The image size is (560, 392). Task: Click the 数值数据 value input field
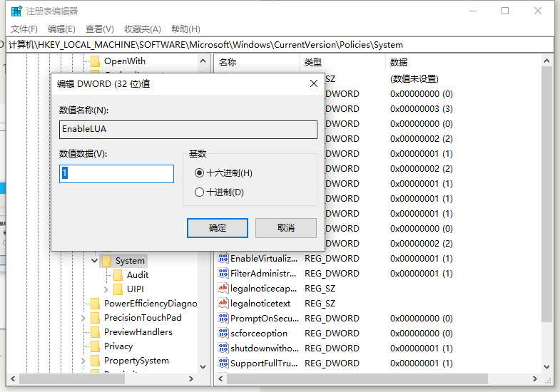116,174
